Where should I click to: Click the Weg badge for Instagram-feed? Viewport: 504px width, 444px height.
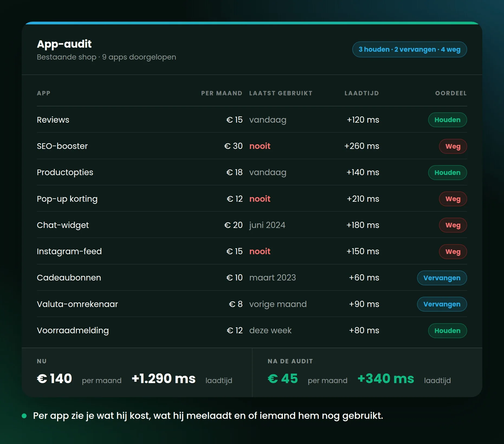(x=453, y=252)
